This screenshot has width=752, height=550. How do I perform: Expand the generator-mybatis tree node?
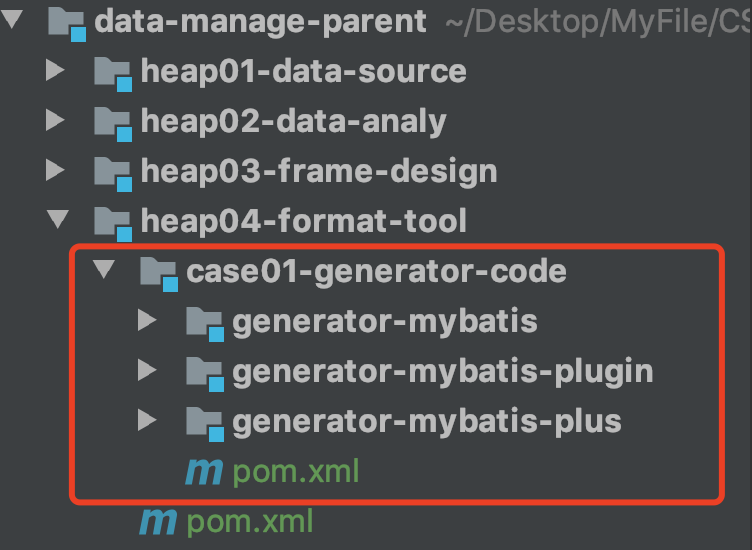point(147,321)
